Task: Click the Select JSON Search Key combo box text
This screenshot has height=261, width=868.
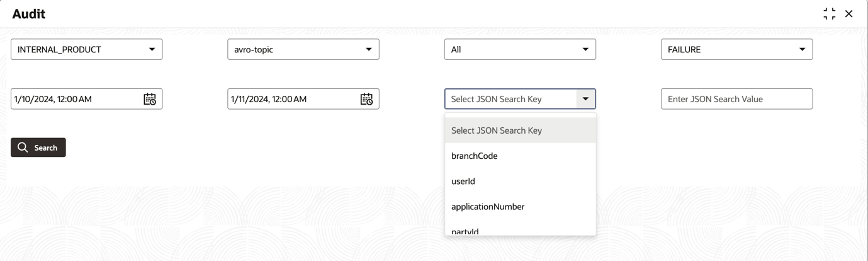Action: coord(496,99)
